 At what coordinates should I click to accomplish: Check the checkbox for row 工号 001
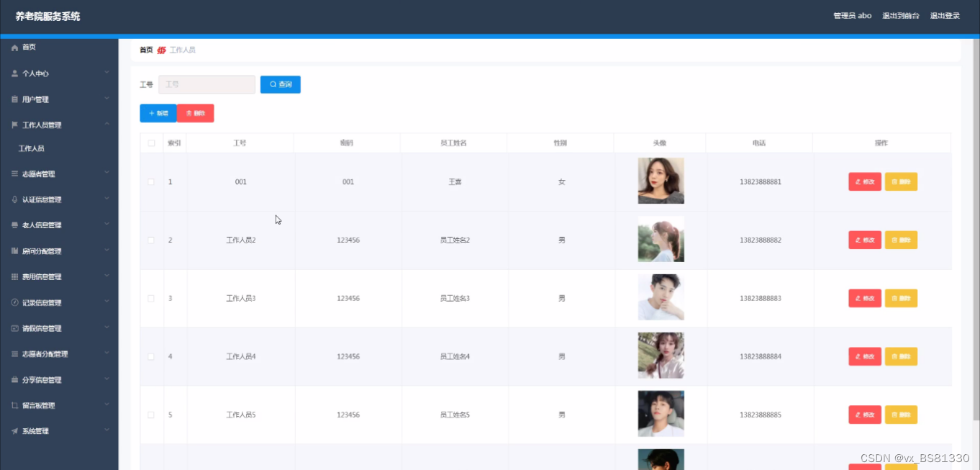pyautogui.click(x=151, y=182)
